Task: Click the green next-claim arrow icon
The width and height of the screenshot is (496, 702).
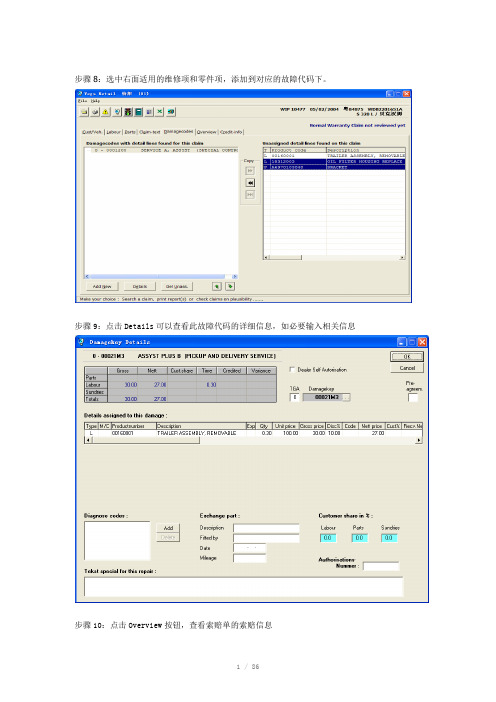Action: point(230,287)
